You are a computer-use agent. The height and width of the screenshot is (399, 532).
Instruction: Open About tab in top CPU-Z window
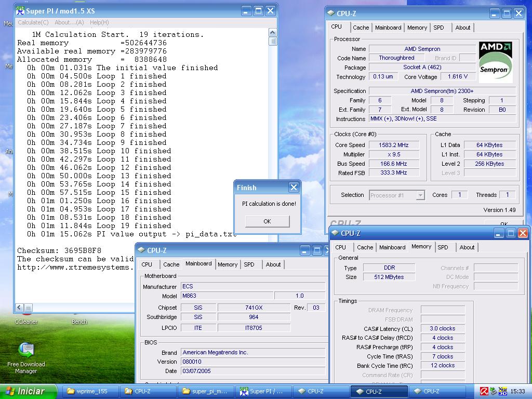[463, 28]
